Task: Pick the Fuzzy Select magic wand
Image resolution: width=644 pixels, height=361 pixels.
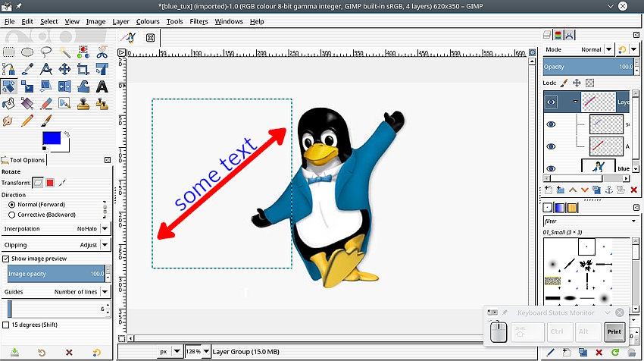Action: click(x=64, y=52)
